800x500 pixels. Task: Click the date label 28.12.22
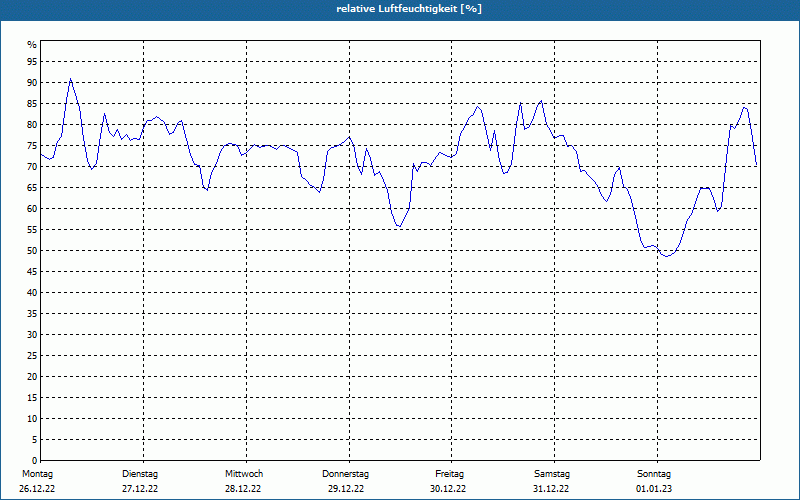243,489
